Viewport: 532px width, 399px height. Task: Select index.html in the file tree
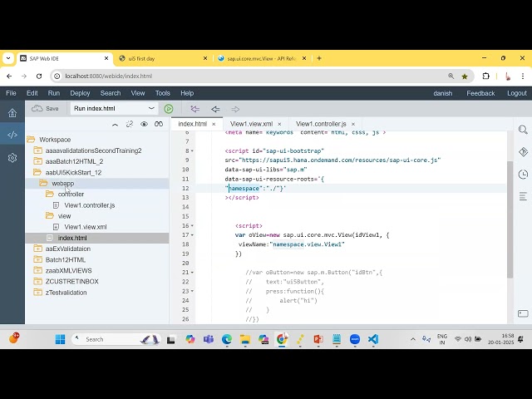(72, 238)
